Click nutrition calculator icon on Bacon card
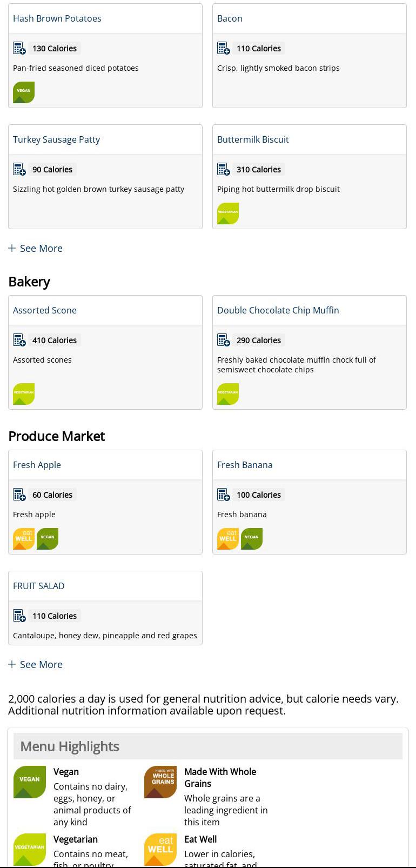 224,49
